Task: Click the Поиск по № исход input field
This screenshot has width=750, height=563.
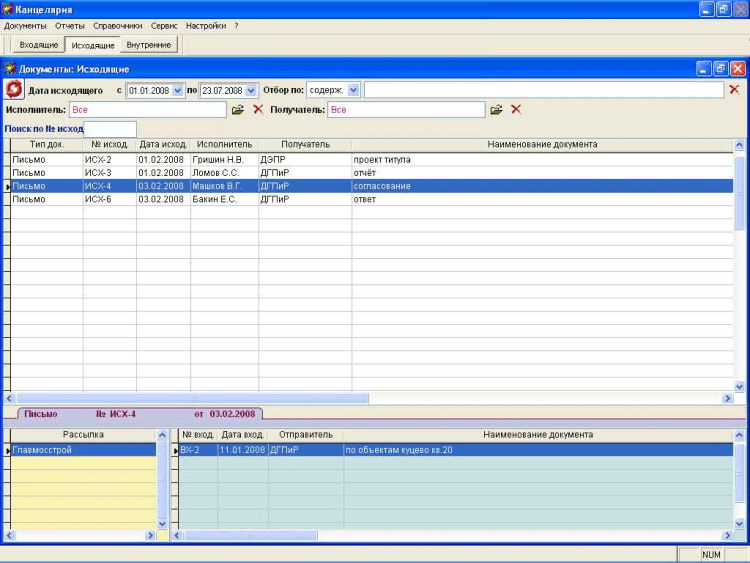Action: [110, 129]
